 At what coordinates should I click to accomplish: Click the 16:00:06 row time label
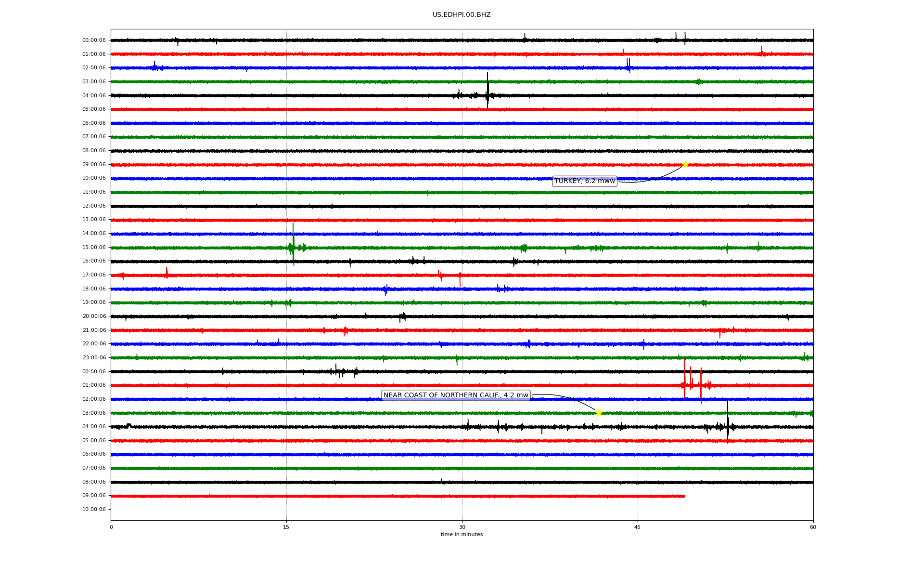(x=94, y=261)
